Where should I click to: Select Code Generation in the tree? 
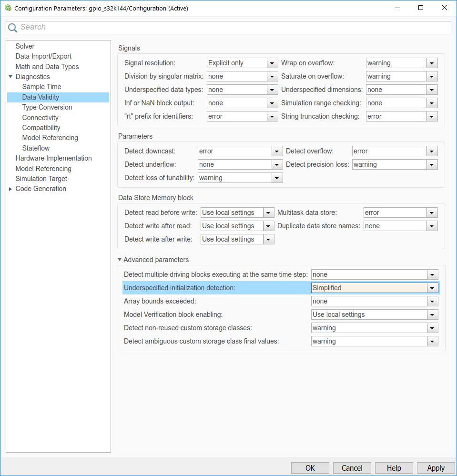(x=41, y=189)
